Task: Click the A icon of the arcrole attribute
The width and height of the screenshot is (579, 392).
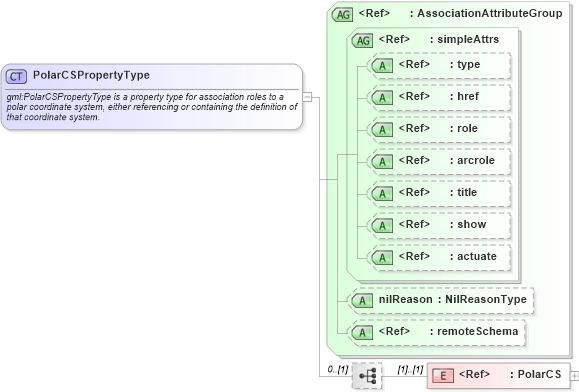Action: click(x=382, y=162)
